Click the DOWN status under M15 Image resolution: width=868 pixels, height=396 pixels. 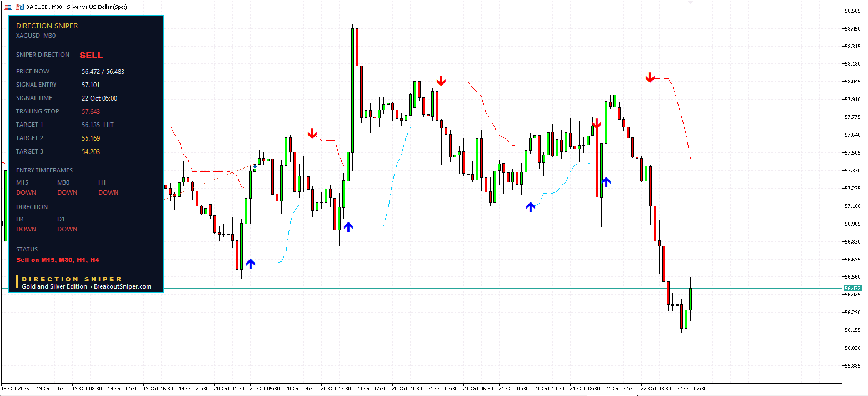pyautogui.click(x=26, y=192)
